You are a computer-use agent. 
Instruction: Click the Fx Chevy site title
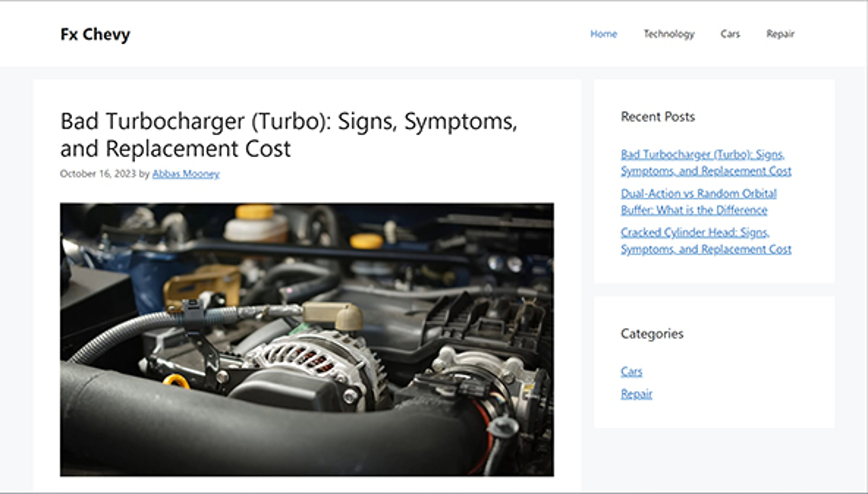[95, 34]
